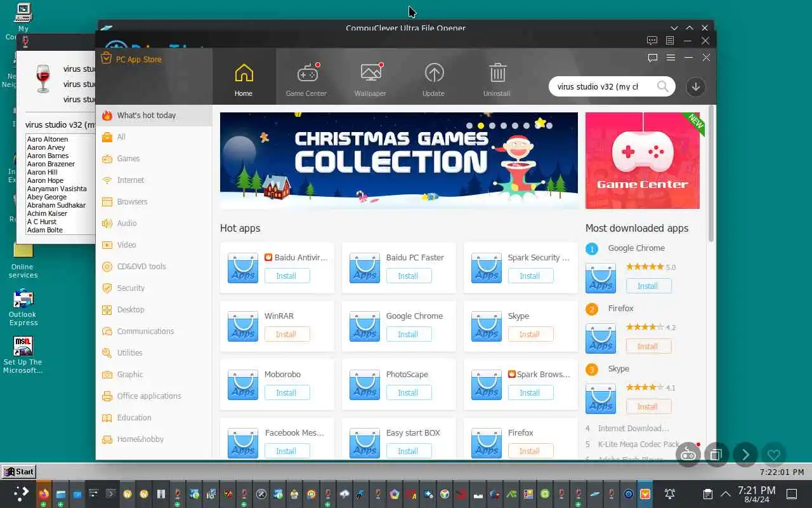This screenshot has height=508, width=812.
Task: Install Firefox from Most downloaded apps
Action: click(x=648, y=346)
